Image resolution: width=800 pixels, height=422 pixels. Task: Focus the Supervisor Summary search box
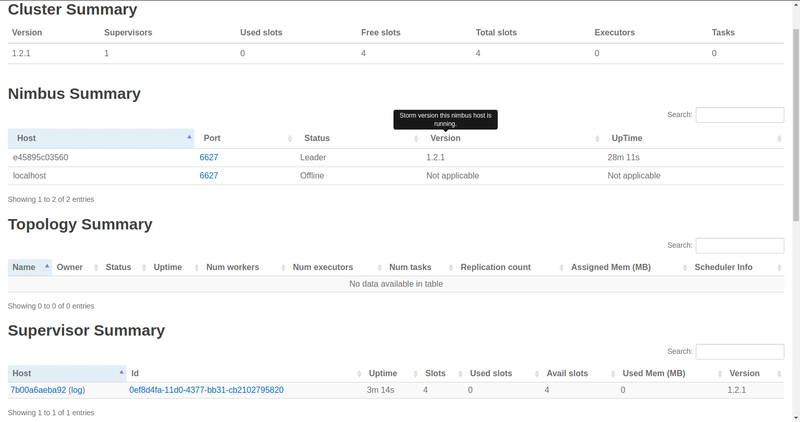coord(739,351)
